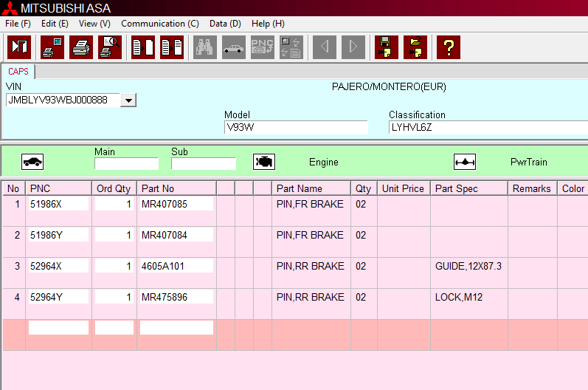
Task: Click the Main group input field
Action: pyautogui.click(x=126, y=164)
